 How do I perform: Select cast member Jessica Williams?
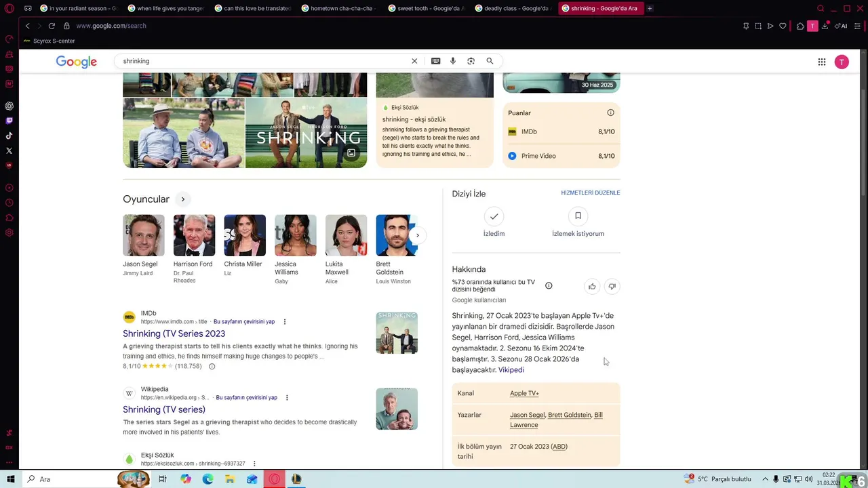click(x=295, y=249)
